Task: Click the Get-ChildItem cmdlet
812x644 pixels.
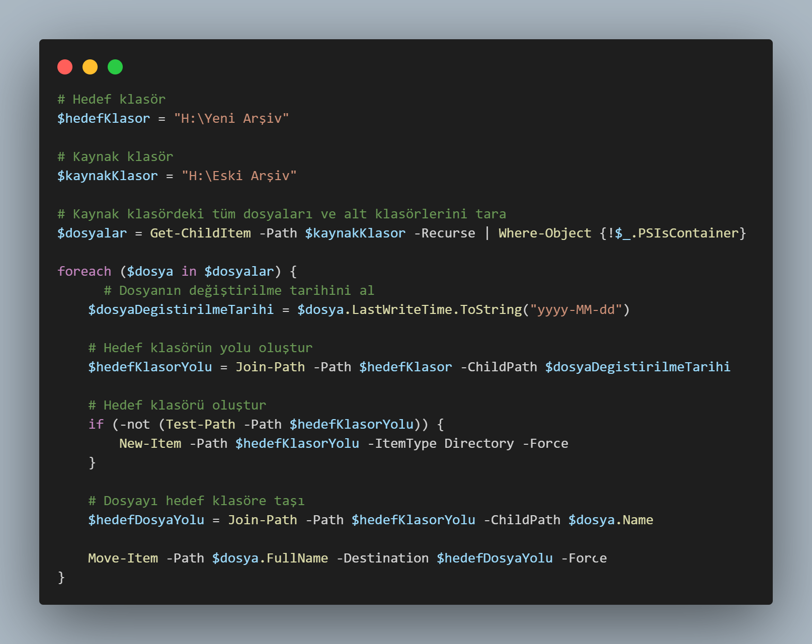Action: [x=200, y=233]
